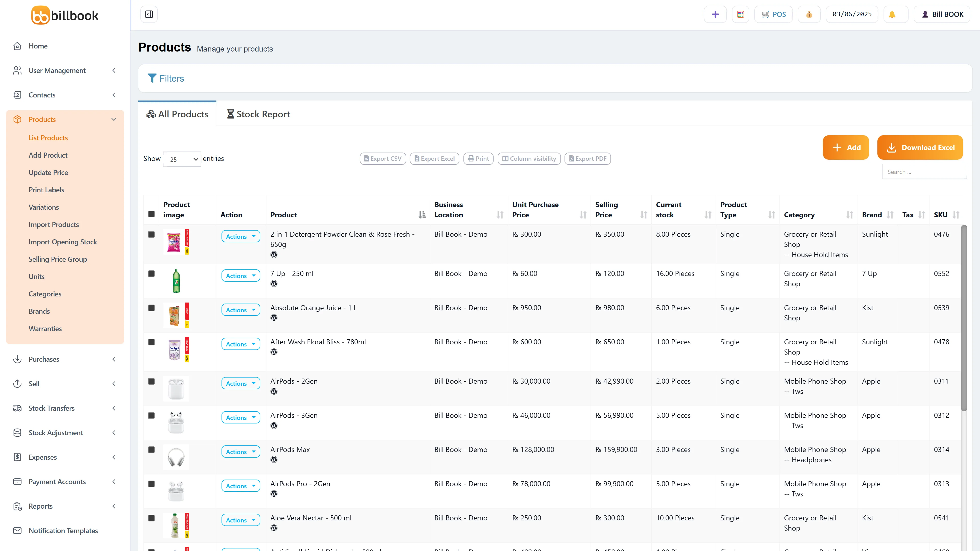
Task: Click the Product column sort icon
Action: click(422, 215)
